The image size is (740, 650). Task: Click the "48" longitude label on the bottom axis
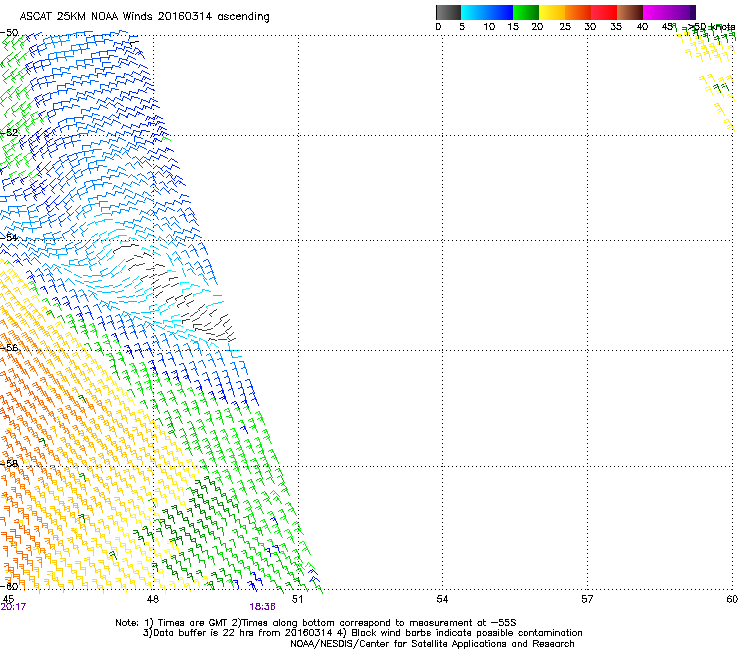click(x=152, y=599)
